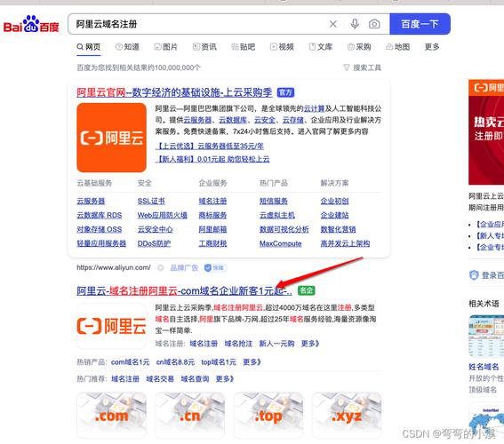504x444 pixels.
Task: Open the 短信服务 sublink
Action: (x=274, y=202)
